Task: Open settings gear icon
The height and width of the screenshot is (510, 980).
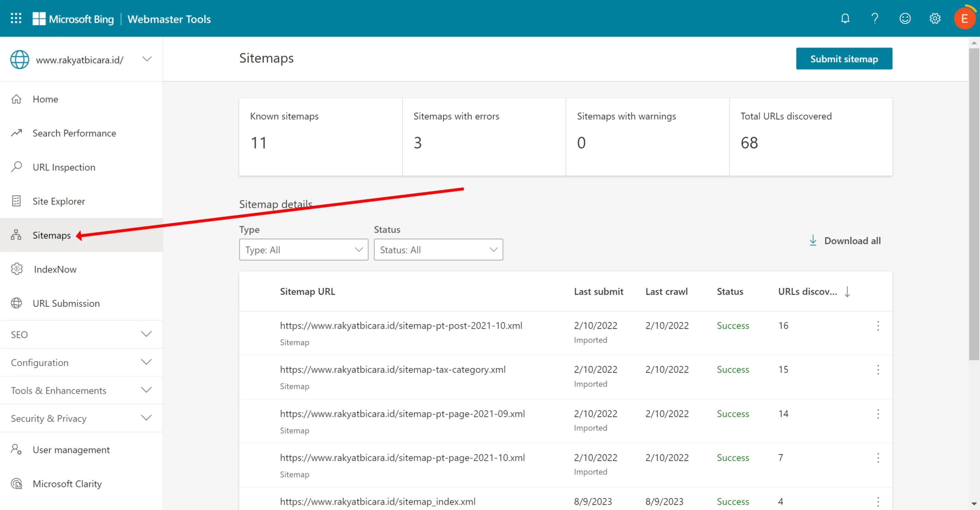Action: tap(935, 18)
